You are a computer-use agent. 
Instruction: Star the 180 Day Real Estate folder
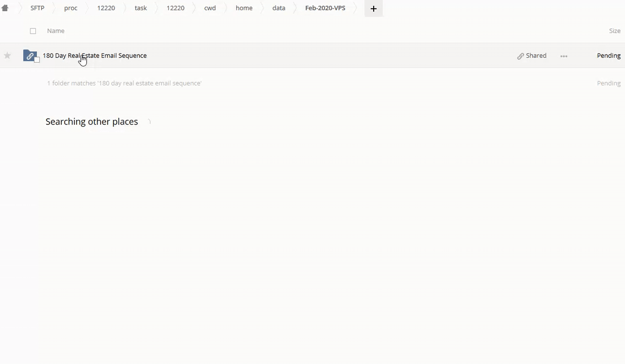pos(8,56)
